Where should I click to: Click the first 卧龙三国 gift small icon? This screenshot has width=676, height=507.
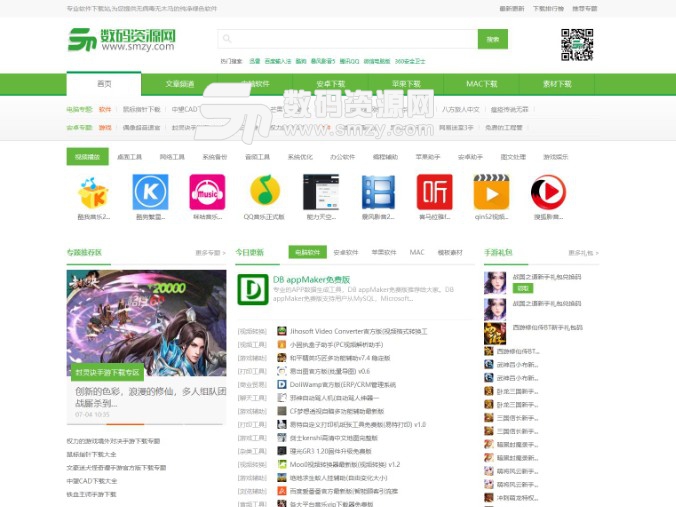pyautogui.click(x=488, y=391)
